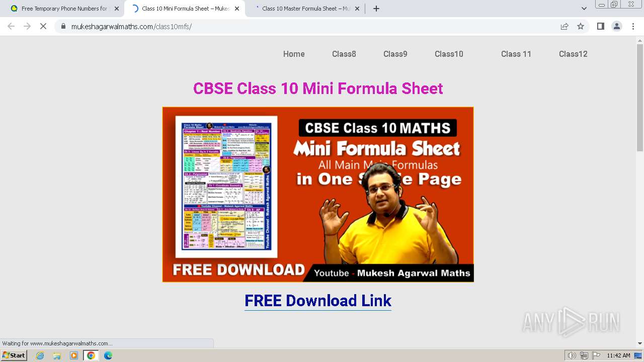
Task: View site information lock icon
Action: [x=63, y=26]
